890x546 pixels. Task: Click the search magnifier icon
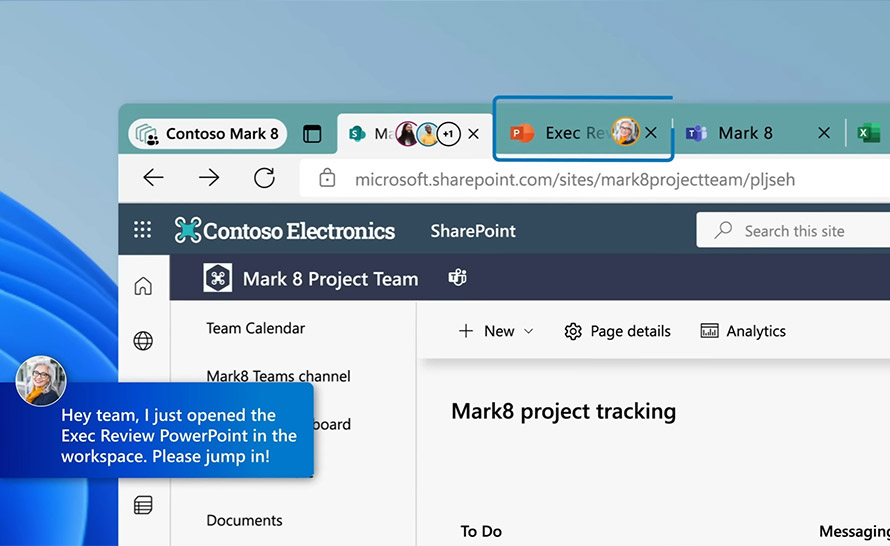pyautogui.click(x=723, y=230)
